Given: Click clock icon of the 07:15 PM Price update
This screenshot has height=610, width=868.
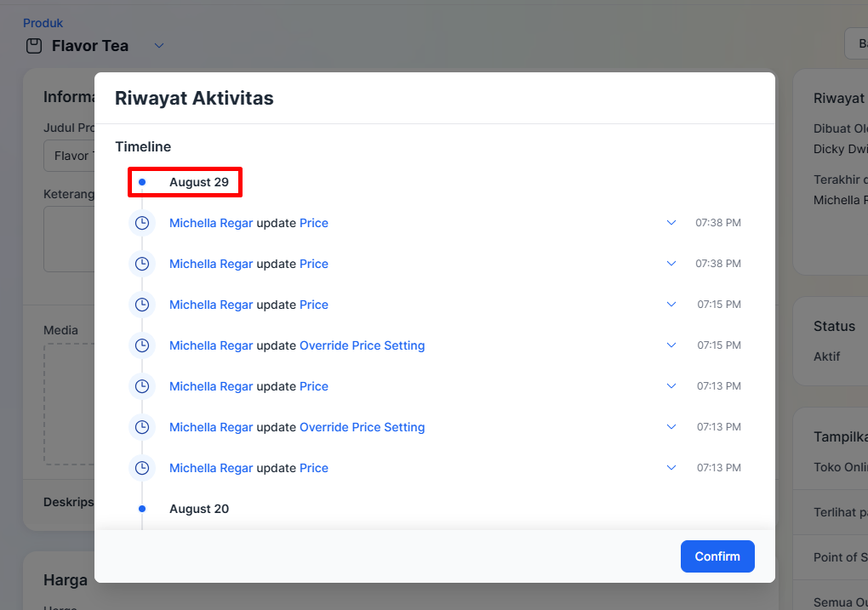Looking at the screenshot, I should pyautogui.click(x=142, y=305).
